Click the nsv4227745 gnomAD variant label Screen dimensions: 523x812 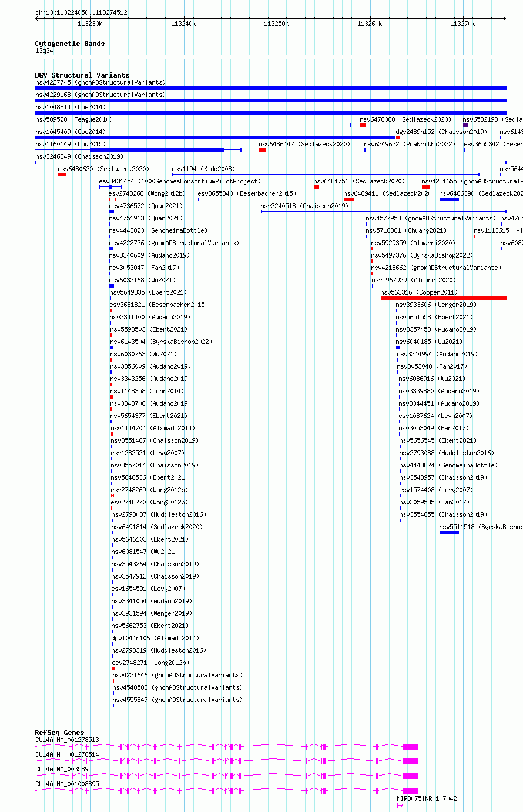click(100, 82)
